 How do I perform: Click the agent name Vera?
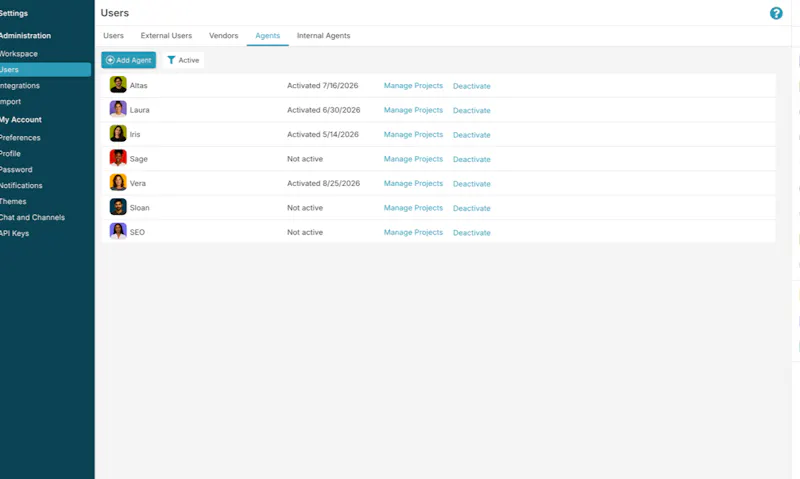point(138,184)
